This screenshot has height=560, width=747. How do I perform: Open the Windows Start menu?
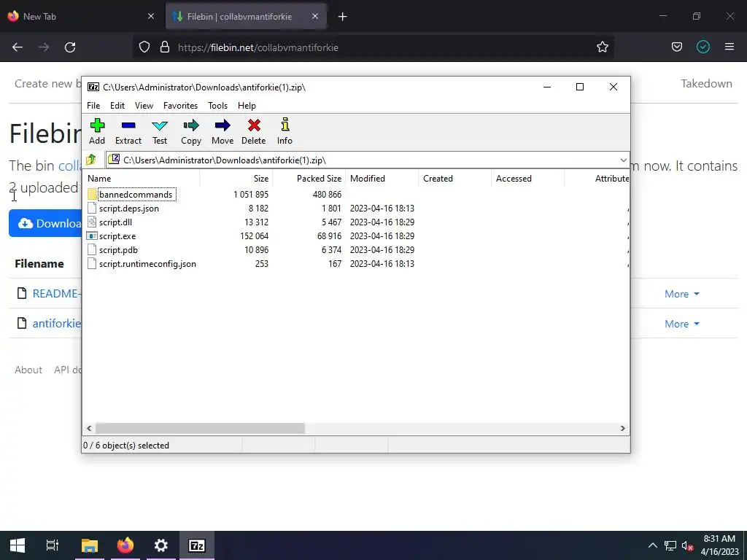click(18, 545)
